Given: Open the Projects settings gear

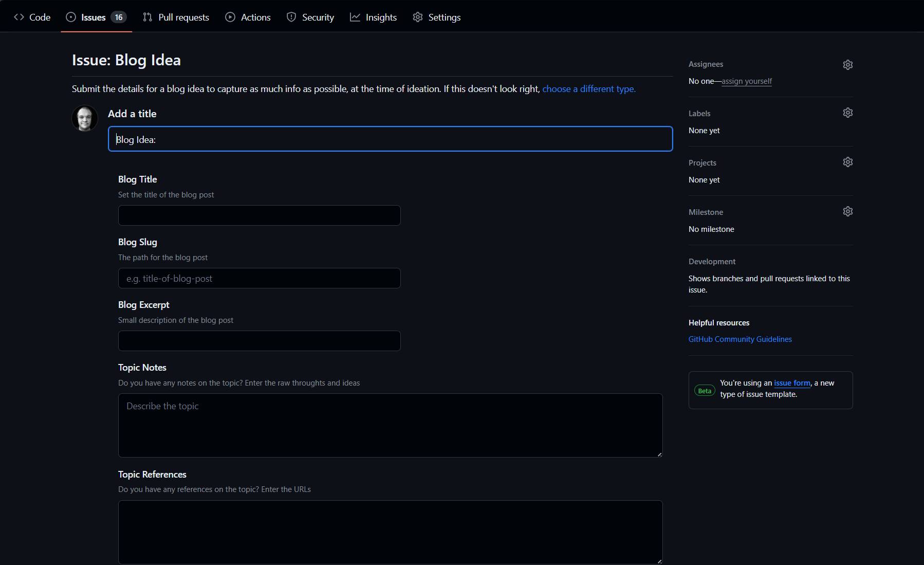Looking at the screenshot, I should [847, 161].
